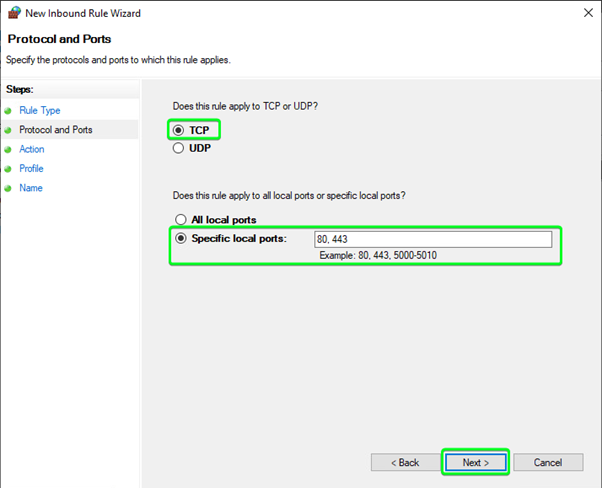The height and width of the screenshot is (488, 602).
Task: Close the wizard window with X
Action: click(588, 13)
